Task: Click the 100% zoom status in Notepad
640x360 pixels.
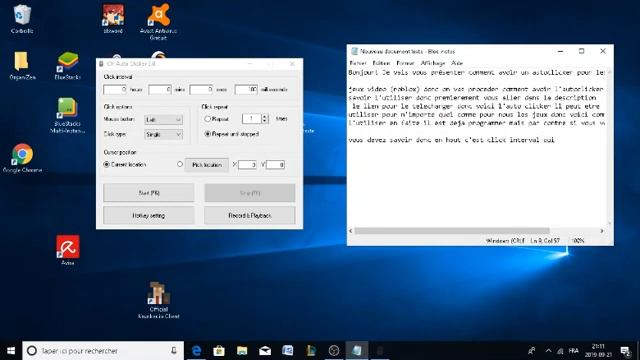Action: [x=578, y=241]
